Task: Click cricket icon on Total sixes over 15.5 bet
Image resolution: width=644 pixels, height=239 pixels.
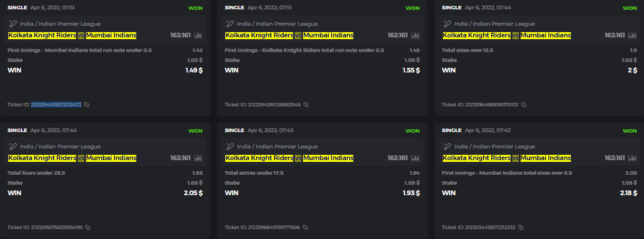Action: pos(447,24)
